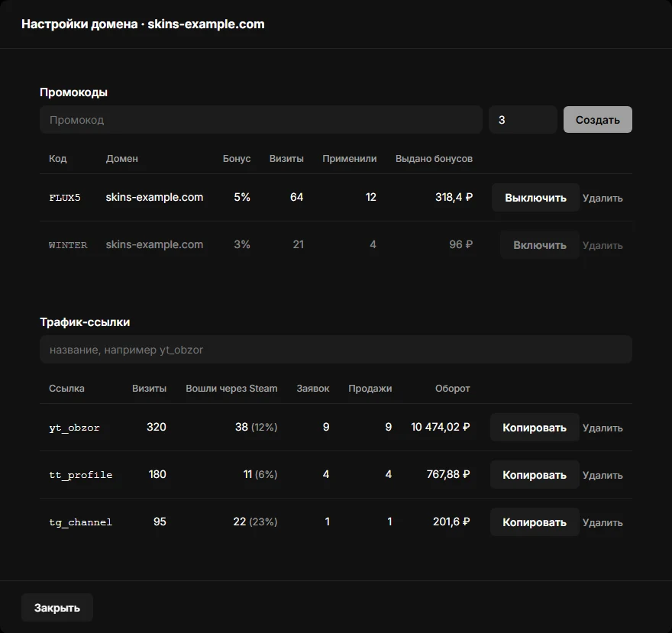
Task: Click the Ссылка column header
Action: [x=66, y=389]
